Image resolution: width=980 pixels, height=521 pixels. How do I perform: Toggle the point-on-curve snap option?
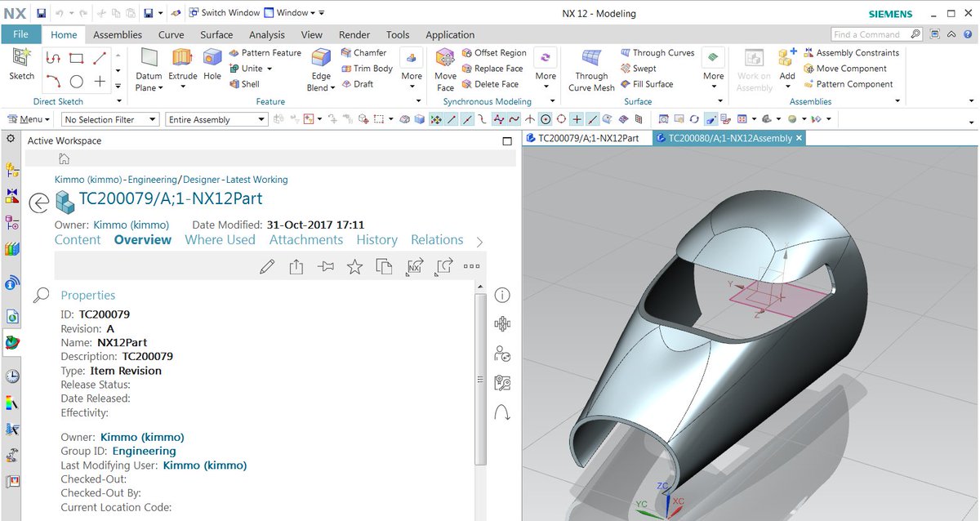coord(593,119)
